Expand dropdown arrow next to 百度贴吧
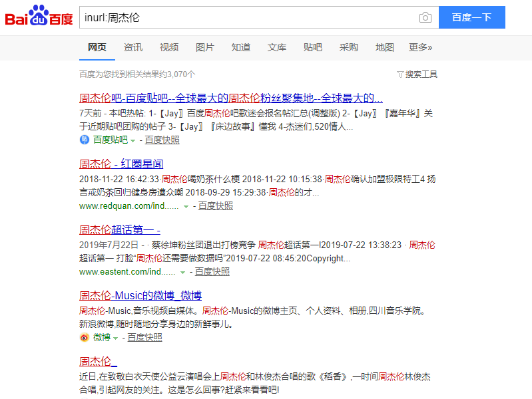Viewport: 532px width, 399px height. [133, 141]
